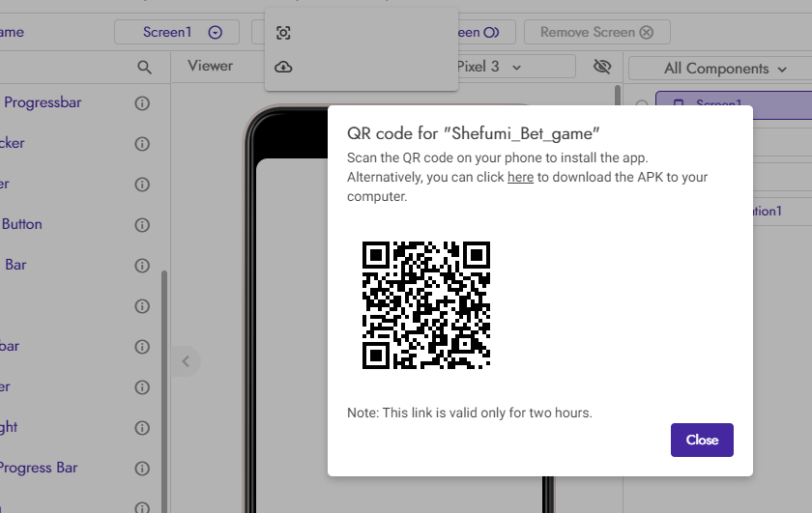This screenshot has height=513, width=812.
Task: Open the All Components dropdown
Action: pos(725,69)
